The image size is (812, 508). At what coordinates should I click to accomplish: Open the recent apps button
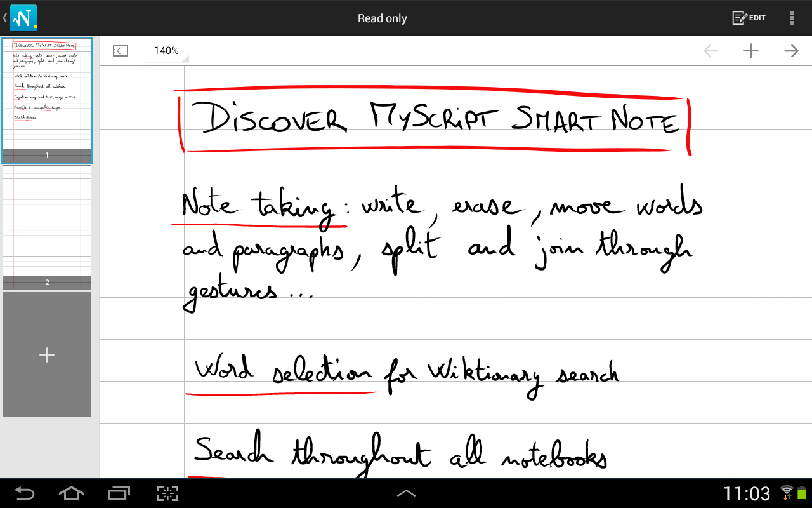point(119,493)
